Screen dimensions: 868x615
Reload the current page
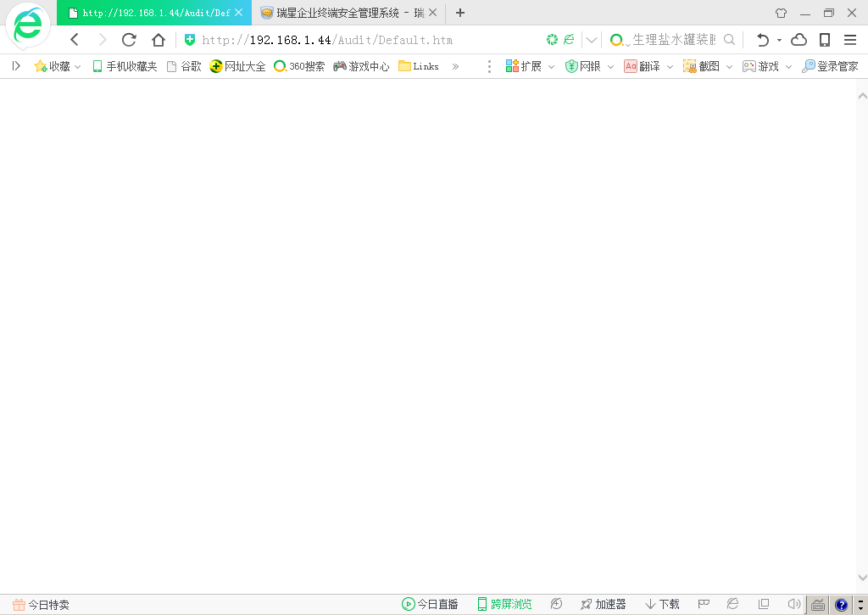[x=129, y=39]
